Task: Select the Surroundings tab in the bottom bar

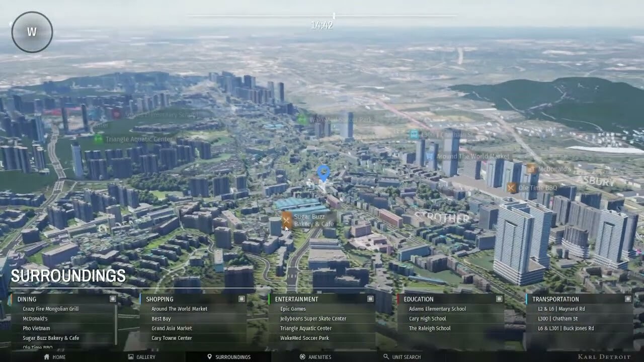Action: pos(229,357)
